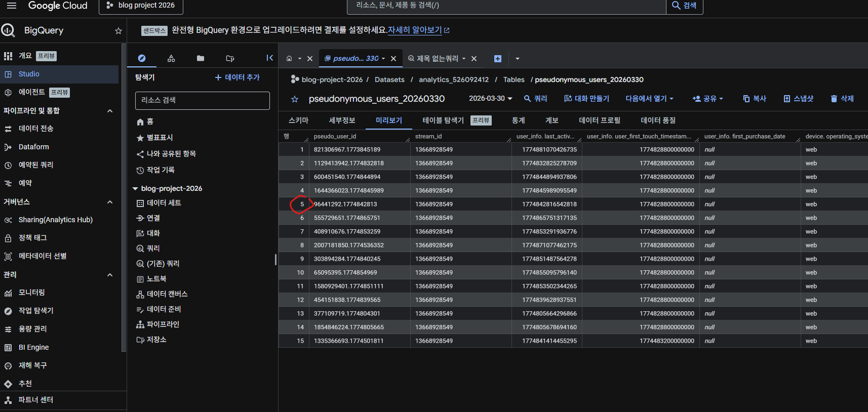The height and width of the screenshot is (412, 868).
Task: Switch to the 스키마 tab
Action: 298,120
